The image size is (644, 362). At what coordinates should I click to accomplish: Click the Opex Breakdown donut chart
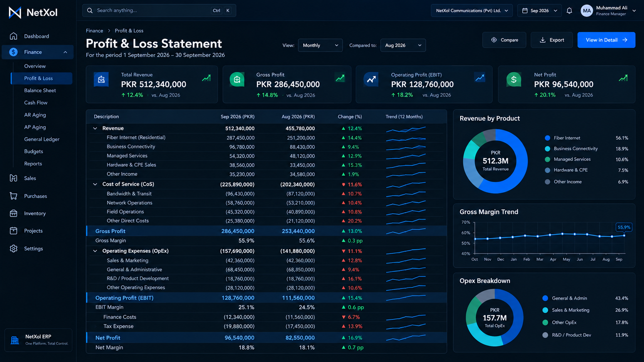(495, 318)
